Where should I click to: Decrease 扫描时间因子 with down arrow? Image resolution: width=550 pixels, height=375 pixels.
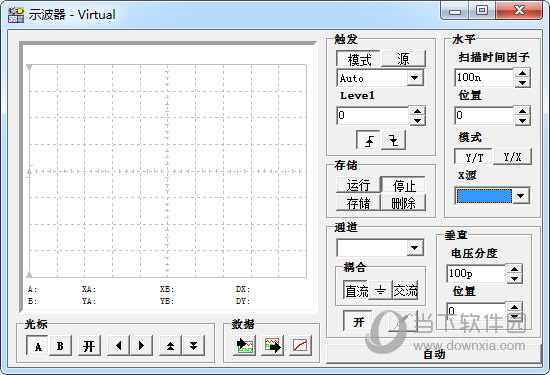(x=522, y=83)
